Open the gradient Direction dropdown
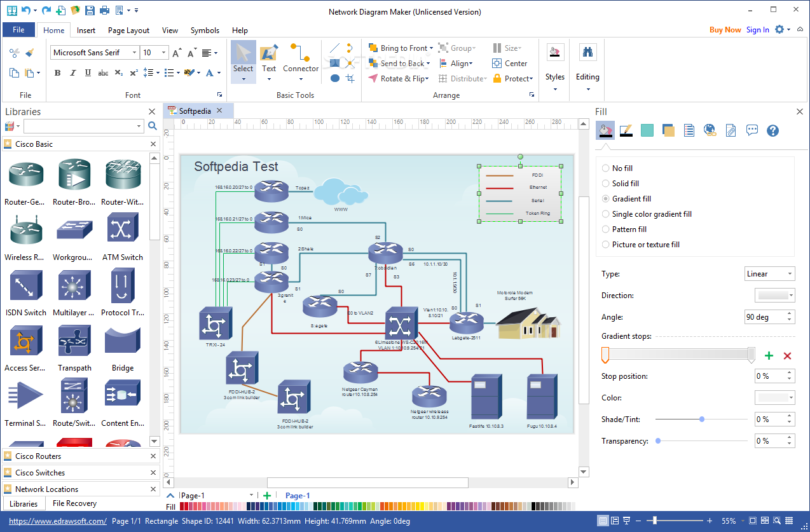810x532 pixels. (x=774, y=296)
